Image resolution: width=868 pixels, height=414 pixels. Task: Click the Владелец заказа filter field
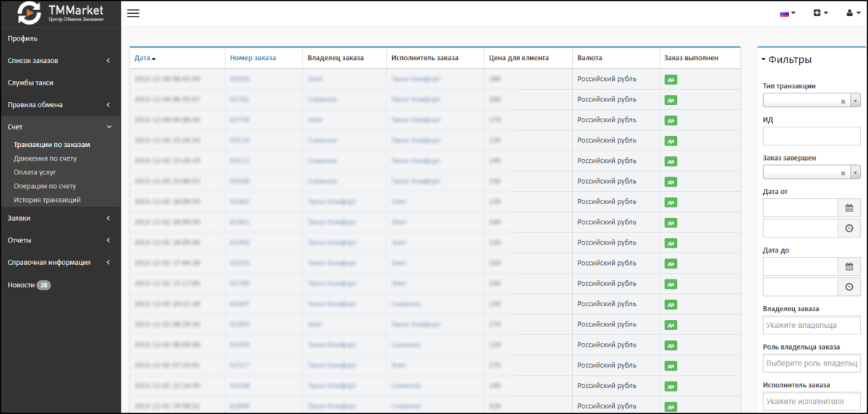pyautogui.click(x=811, y=325)
